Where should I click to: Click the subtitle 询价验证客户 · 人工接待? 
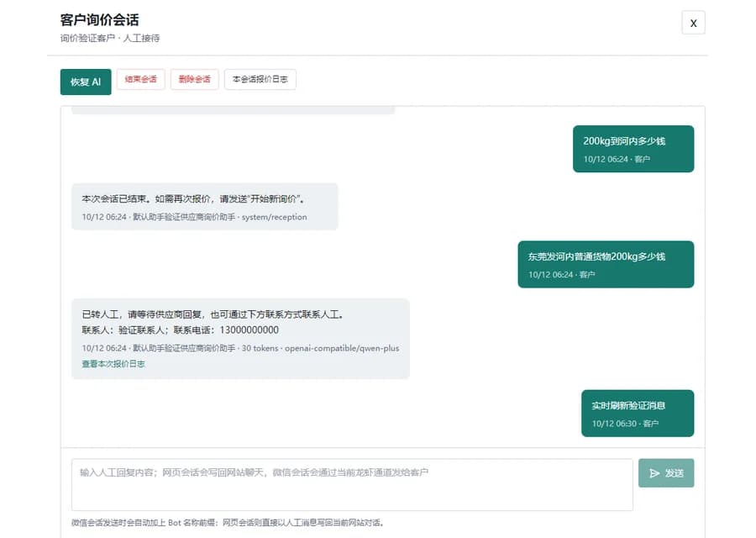pos(110,38)
